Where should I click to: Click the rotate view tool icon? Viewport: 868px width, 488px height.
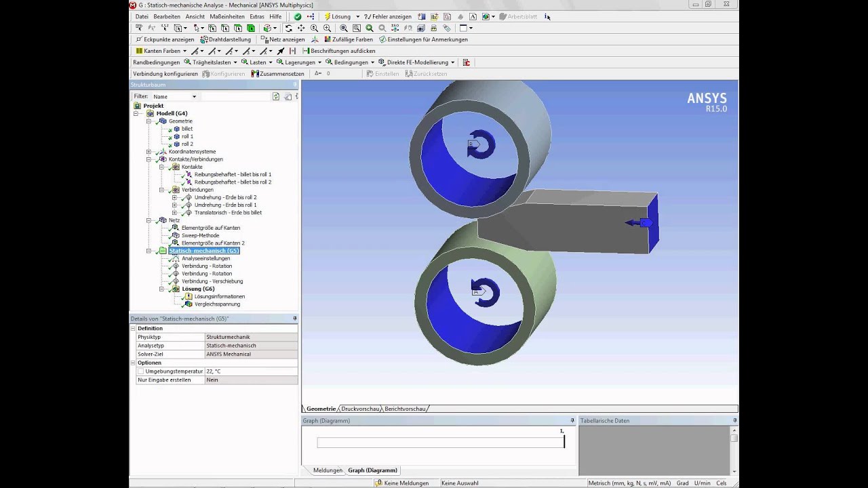coord(288,28)
